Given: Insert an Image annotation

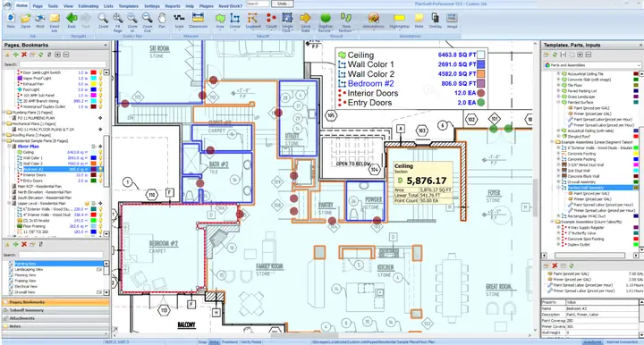Looking at the screenshot, I should pyautogui.click(x=452, y=21).
